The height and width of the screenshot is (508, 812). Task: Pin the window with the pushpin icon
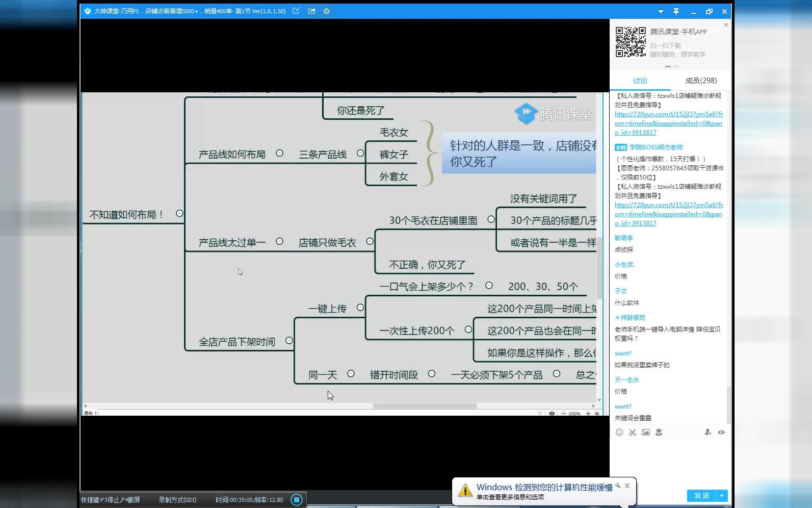[676, 11]
